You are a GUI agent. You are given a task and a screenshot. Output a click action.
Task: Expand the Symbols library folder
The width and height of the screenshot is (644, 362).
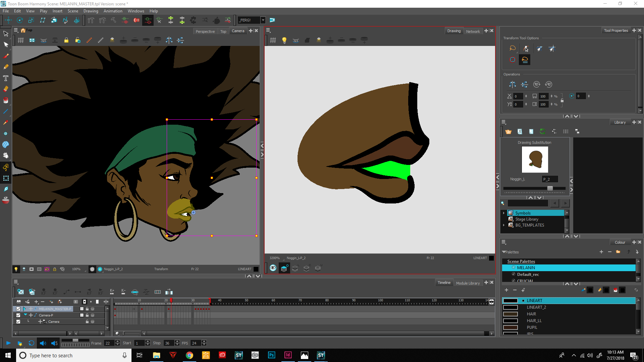pyautogui.click(x=504, y=213)
